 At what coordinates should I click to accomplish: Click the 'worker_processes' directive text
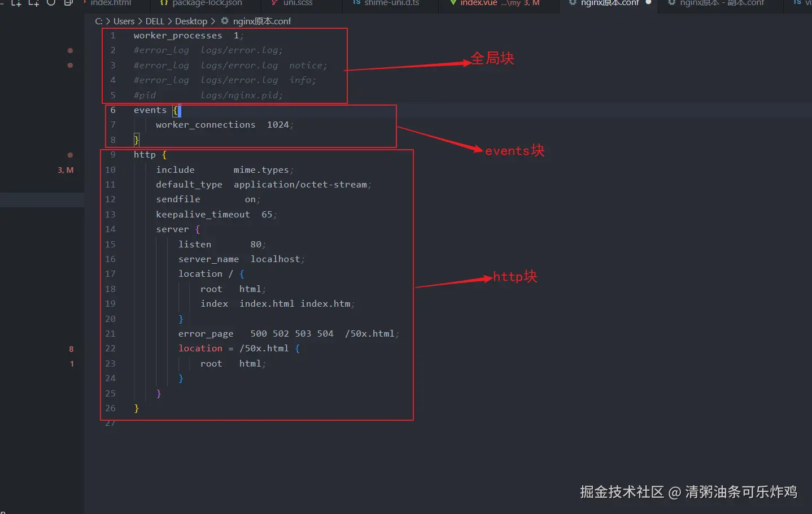pos(178,36)
